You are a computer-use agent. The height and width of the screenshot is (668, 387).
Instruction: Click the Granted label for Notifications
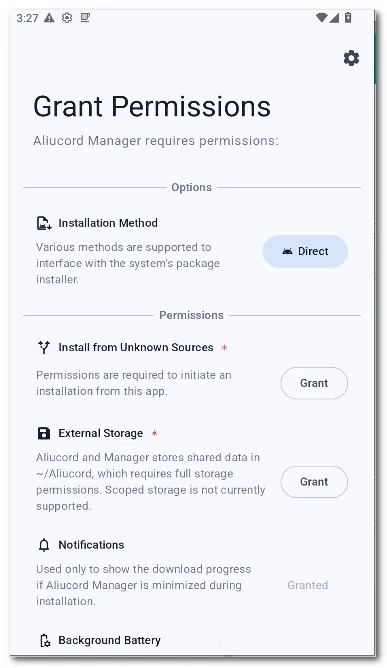coord(307,585)
